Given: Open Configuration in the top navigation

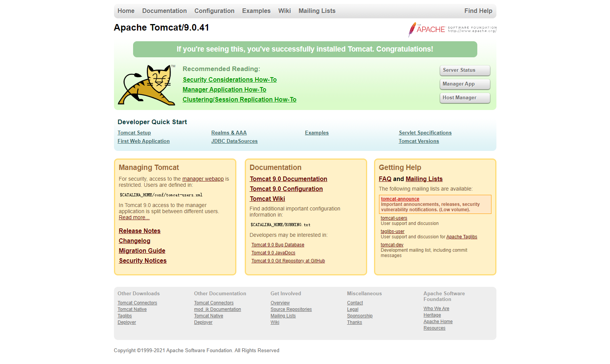Looking at the screenshot, I should (214, 11).
